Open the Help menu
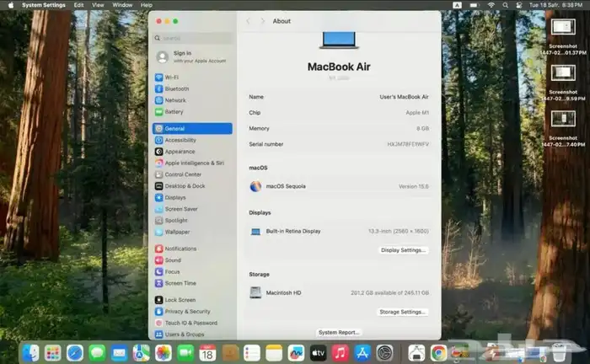The image size is (590, 364). (147, 5)
